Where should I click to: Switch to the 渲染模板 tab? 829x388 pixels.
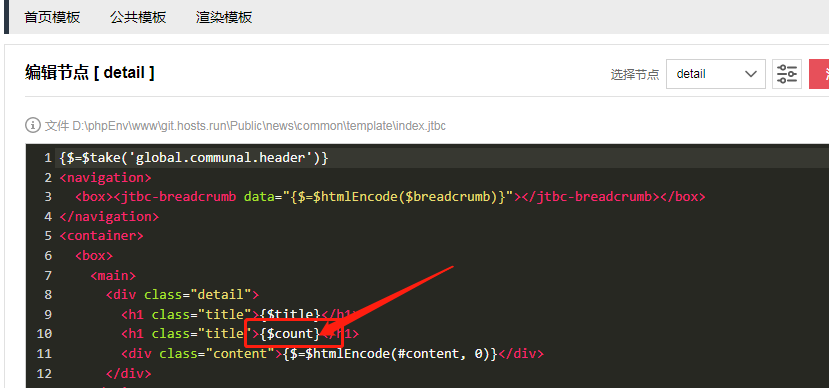224,17
